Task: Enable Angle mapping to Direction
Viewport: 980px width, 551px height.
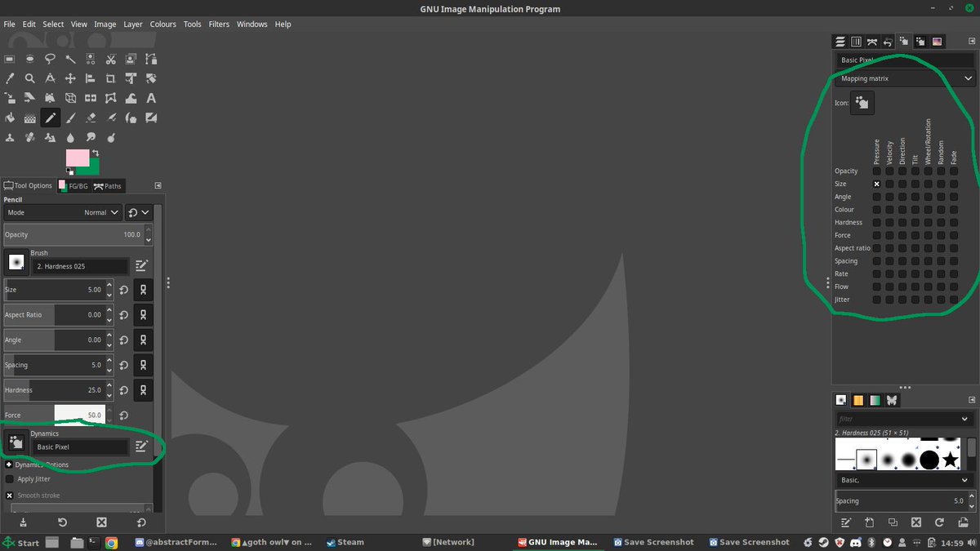Action: 902,197
